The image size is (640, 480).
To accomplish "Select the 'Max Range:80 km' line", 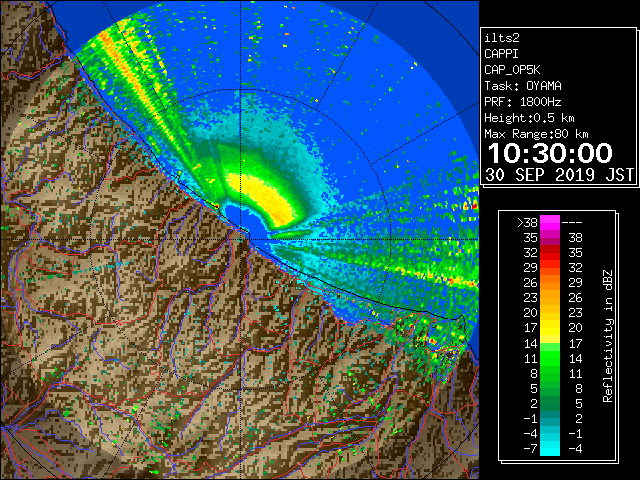I will [x=536, y=134].
